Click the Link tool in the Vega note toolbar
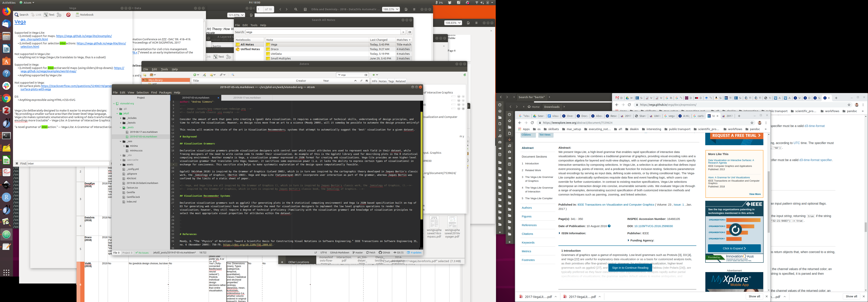 (36, 15)
